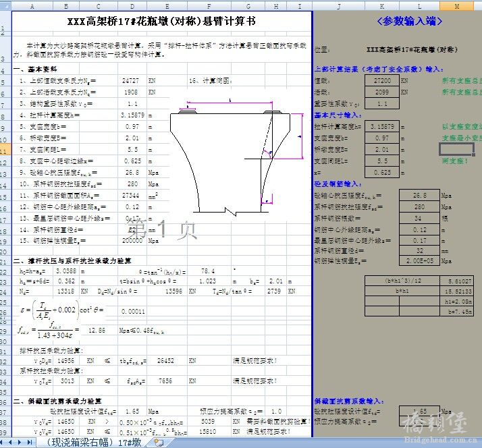
Task: Insert a new worksheet tab icon
Action: click(159, 443)
